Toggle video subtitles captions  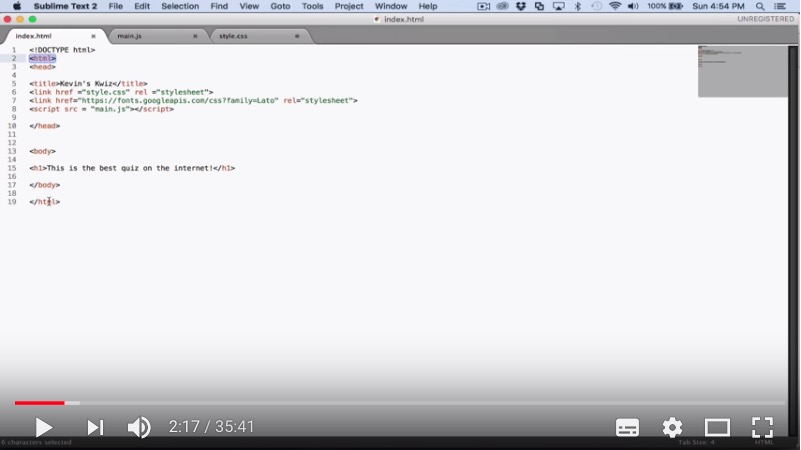click(627, 428)
